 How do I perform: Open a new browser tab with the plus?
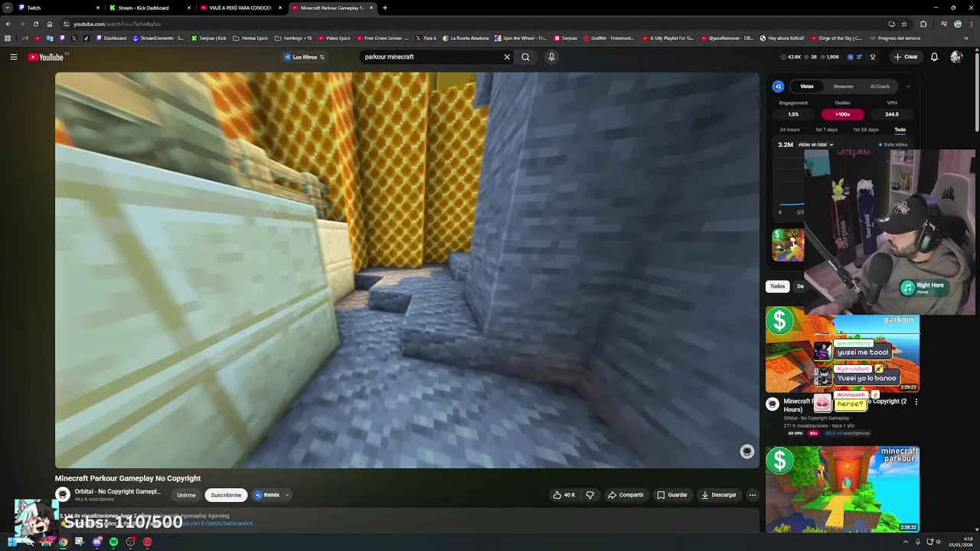pyautogui.click(x=385, y=8)
